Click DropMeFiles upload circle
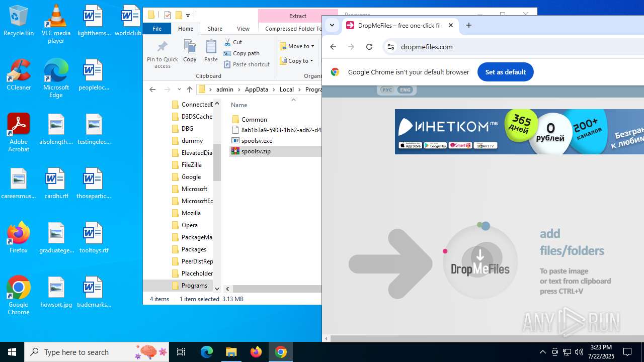 pyautogui.click(x=480, y=261)
